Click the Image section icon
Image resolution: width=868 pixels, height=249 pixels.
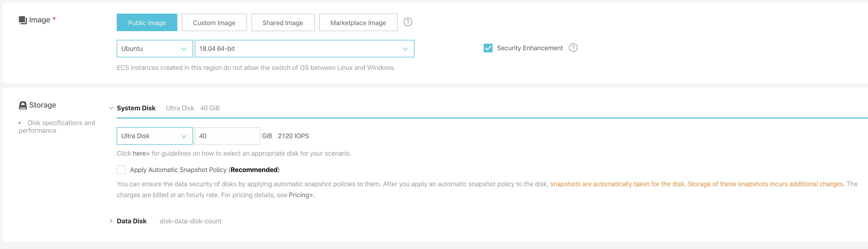(23, 20)
